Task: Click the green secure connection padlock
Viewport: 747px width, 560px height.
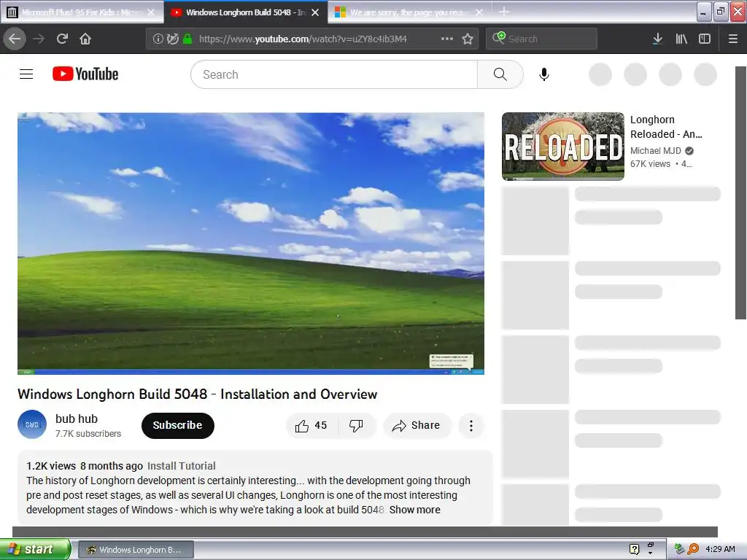Action: pyautogui.click(x=187, y=39)
